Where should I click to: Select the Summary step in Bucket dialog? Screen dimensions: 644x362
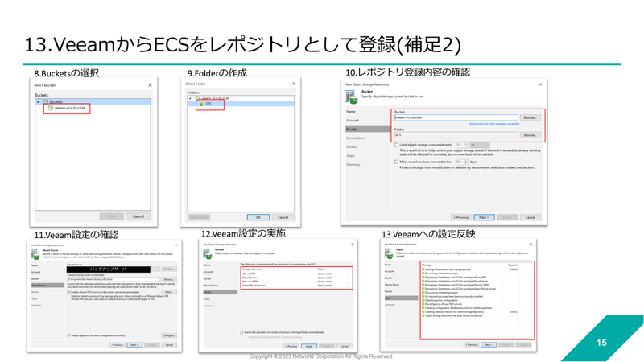pos(353,165)
